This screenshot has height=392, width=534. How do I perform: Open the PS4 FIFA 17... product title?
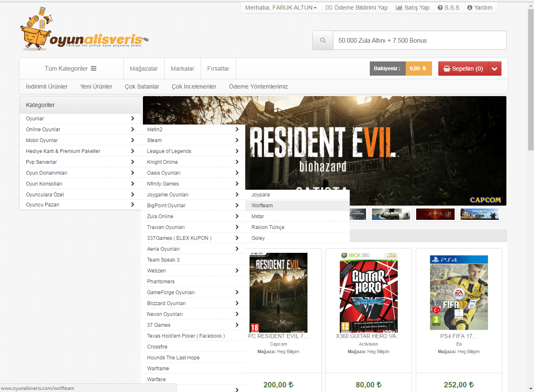pos(459,336)
